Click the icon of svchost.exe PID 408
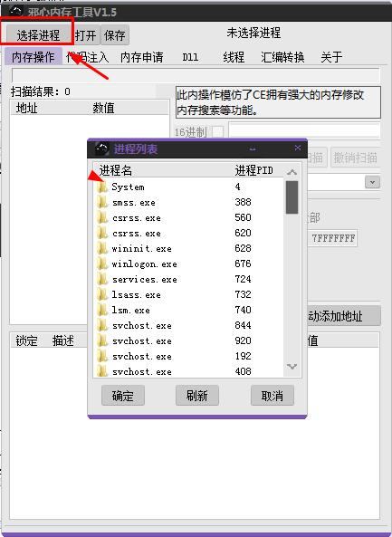Image resolution: width=392 pixels, height=537 pixels. point(102,371)
